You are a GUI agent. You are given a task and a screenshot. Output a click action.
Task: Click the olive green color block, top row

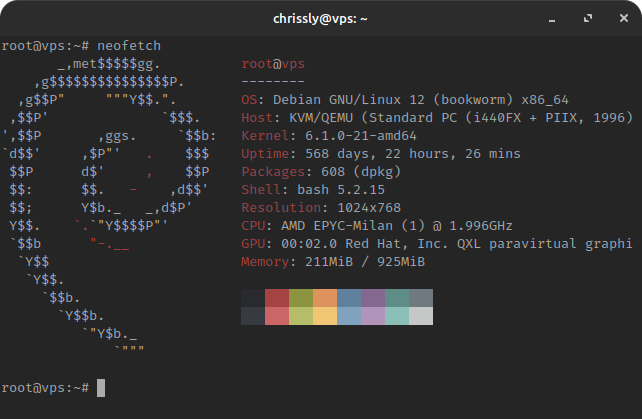[301, 298]
